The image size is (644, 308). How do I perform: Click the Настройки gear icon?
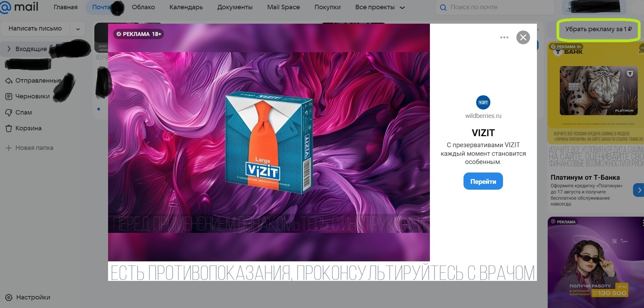tap(9, 298)
